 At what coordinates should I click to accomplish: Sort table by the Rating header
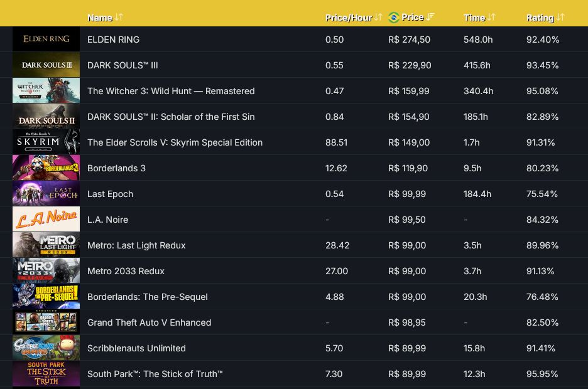tap(540, 18)
